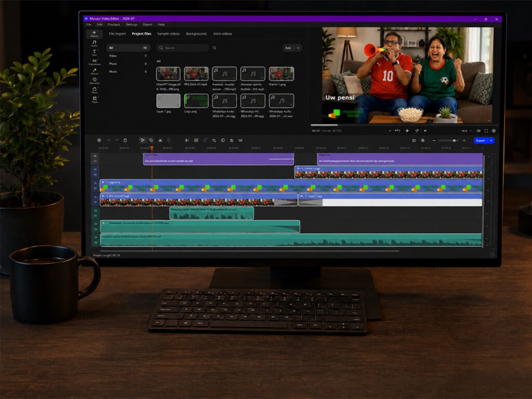Select the PFS 2026-07.mp4 thumbnail
The image size is (532, 399).
[x=196, y=74]
